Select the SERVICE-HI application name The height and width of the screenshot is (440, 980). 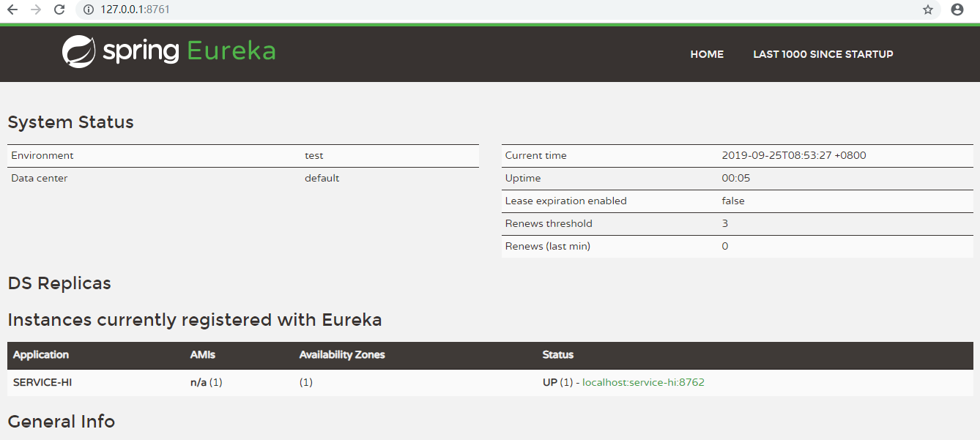(42, 382)
